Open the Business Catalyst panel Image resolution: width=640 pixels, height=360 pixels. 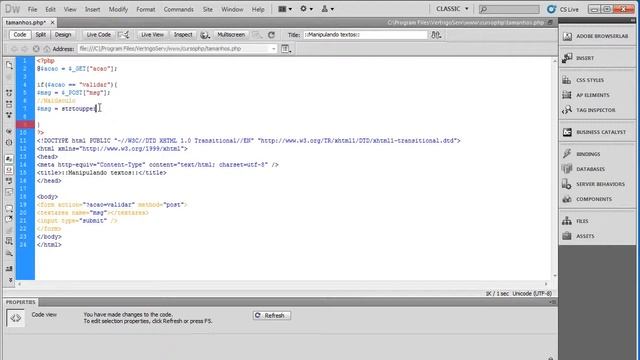(x=597, y=132)
